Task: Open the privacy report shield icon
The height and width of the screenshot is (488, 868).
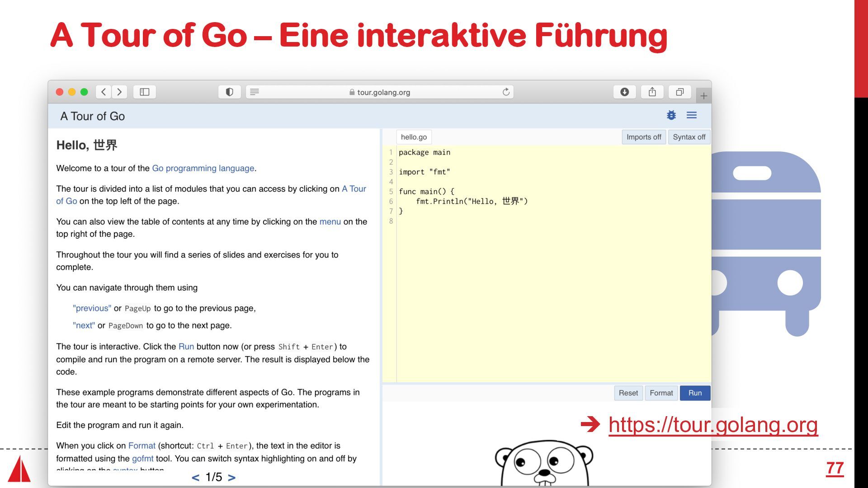Action: 230,92
